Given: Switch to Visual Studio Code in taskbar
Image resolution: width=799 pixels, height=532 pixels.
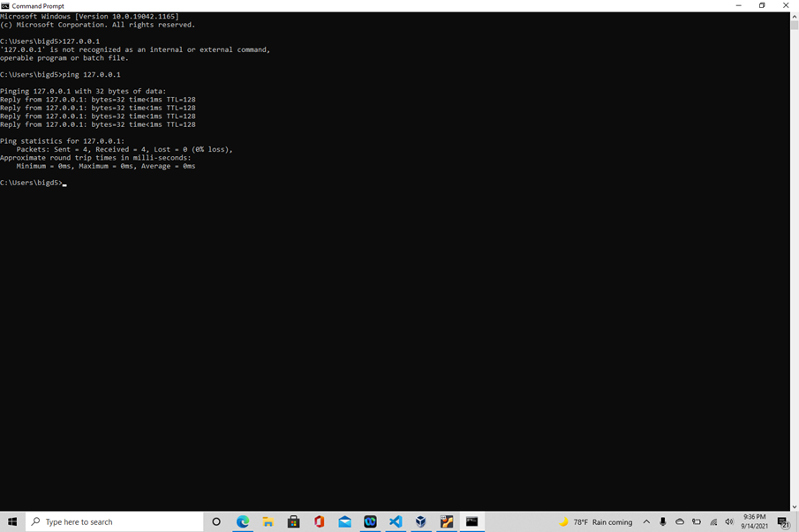Looking at the screenshot, I should click(x=396, y=521).
